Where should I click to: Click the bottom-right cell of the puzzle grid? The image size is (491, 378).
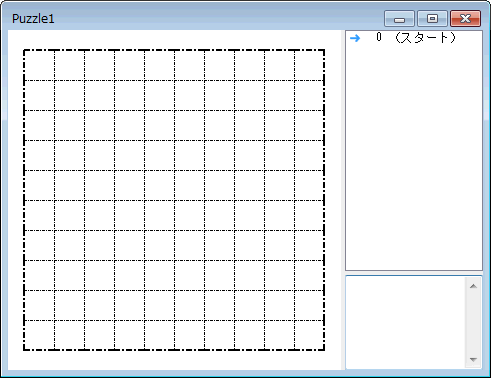(x=309, y=335)
